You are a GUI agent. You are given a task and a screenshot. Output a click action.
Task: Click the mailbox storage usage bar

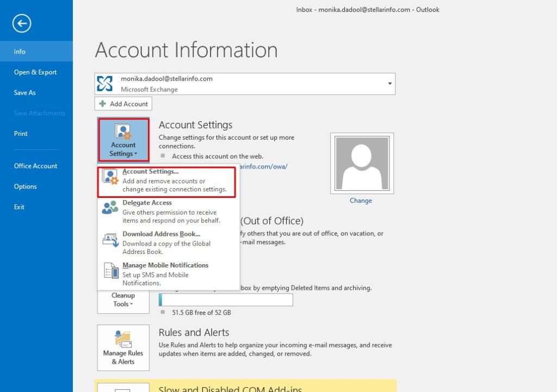pyautogui.click(x=226, y=300)
